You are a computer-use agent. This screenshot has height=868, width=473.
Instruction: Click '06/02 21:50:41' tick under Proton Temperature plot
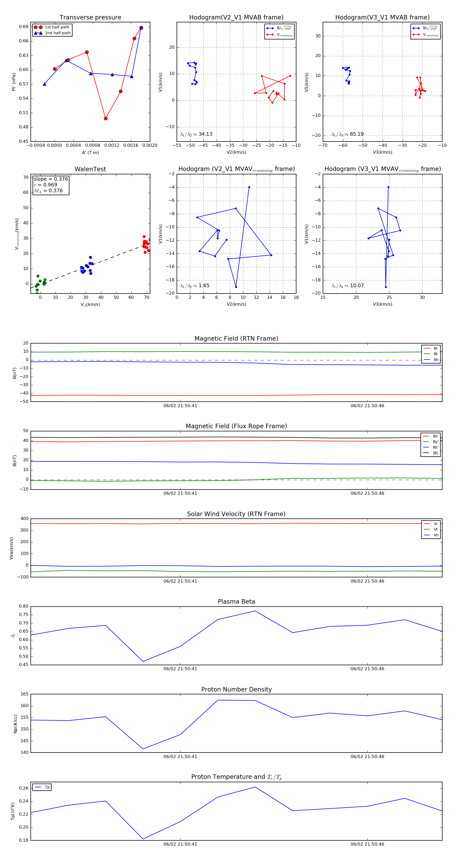point(180,844)
